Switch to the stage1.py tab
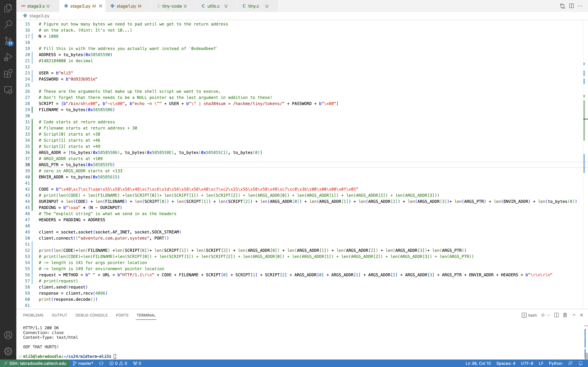 (126, 6)
